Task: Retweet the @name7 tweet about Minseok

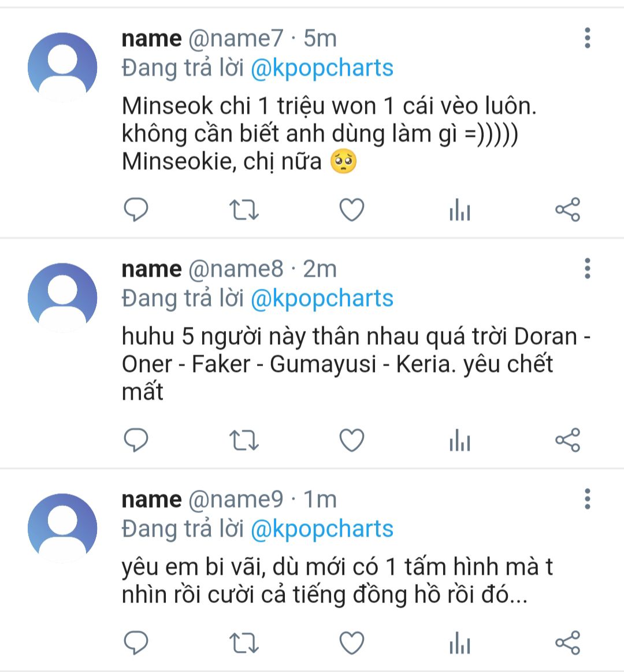Action: 244,210
